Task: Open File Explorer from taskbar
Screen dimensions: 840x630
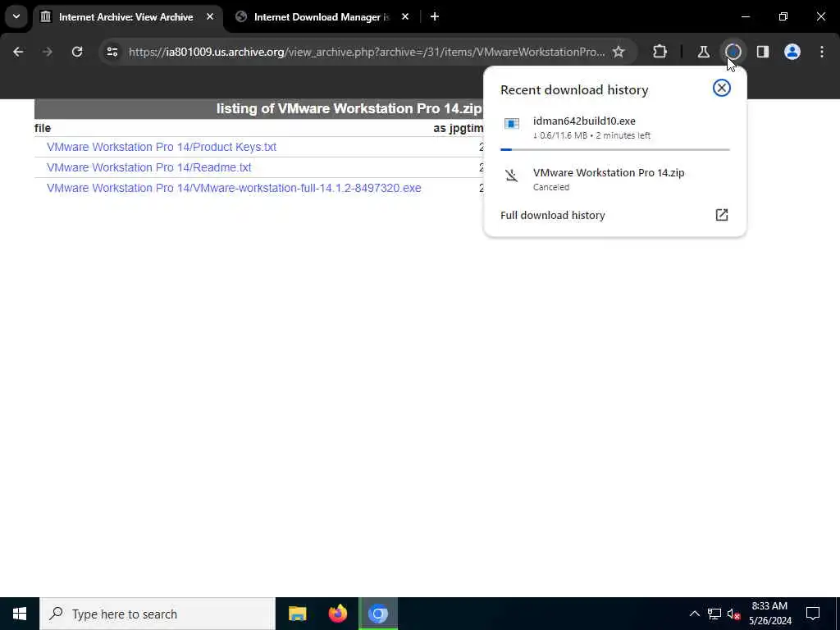Action: 297,614
